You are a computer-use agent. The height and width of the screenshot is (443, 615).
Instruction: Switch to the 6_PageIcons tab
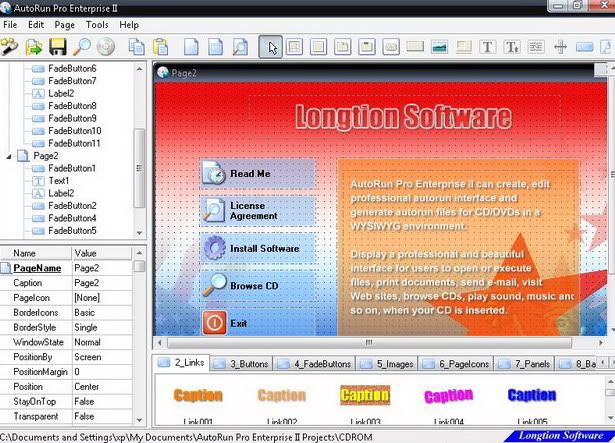pos(456,364)
